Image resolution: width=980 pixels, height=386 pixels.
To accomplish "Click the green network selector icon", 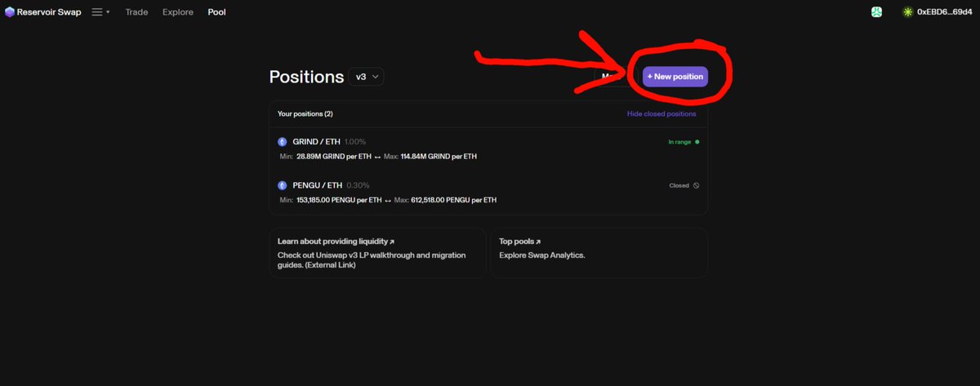I will pyautogui.click(x=876, y=12).
